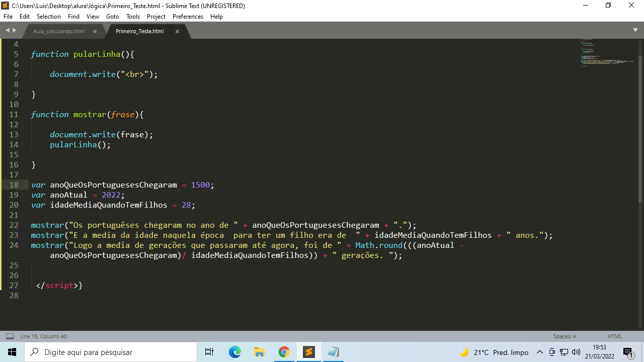Open the Help menu
Screen dimensions: 644x362
click(x=216, y=16)
